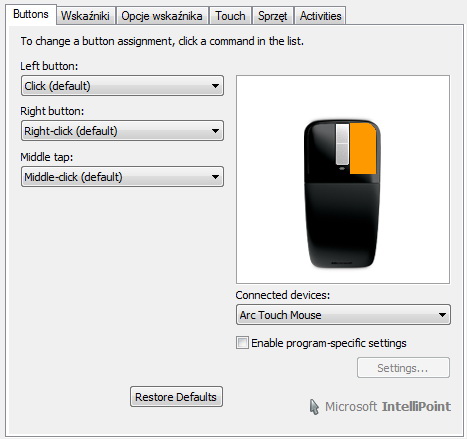Click the left button area of mouse image
The width and height of the screenshot is (467, 439).
(x=320, y=152)
